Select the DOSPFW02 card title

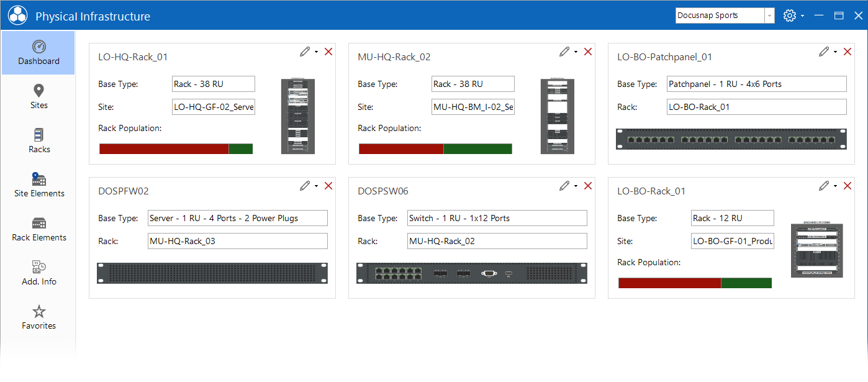coord(124,191)
